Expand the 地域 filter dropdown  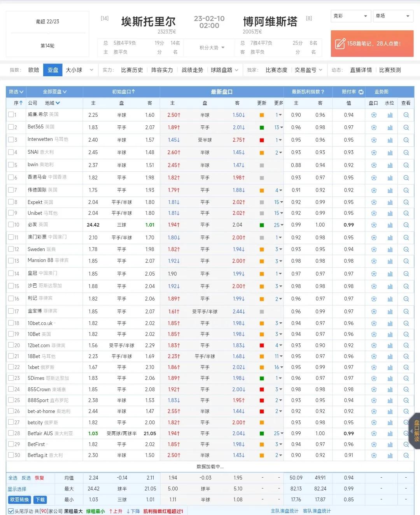point(52,103)
